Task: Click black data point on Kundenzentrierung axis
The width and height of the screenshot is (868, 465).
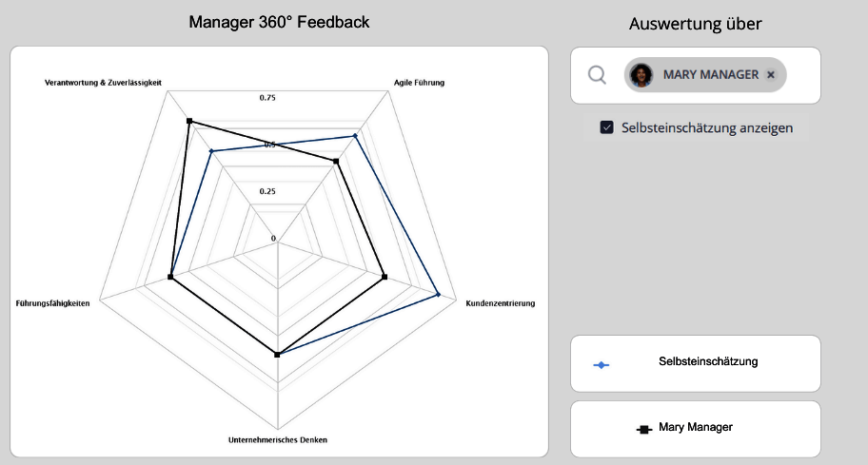Action: 385,278
